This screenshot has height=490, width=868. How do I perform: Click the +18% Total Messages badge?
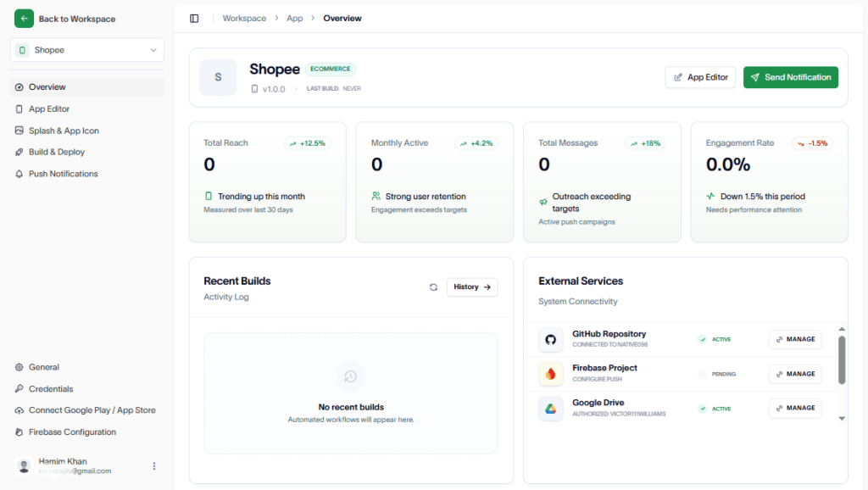coord(645,143)
